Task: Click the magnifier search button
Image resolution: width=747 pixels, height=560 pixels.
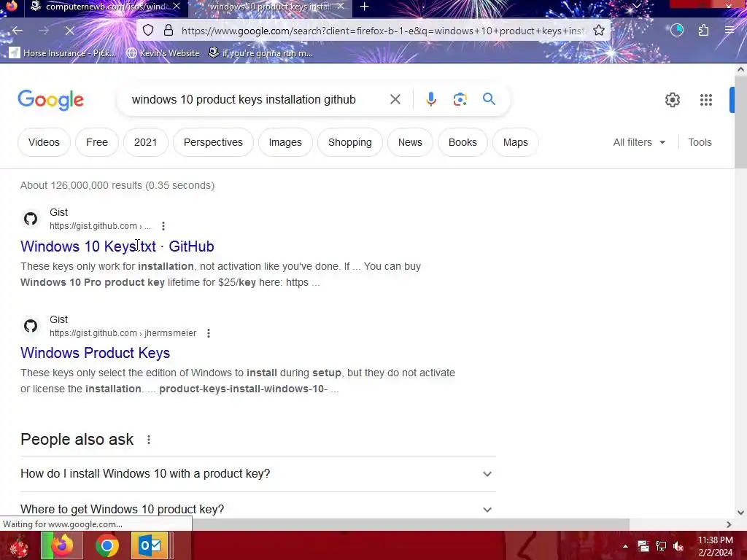Action: [x=489, y=99]
